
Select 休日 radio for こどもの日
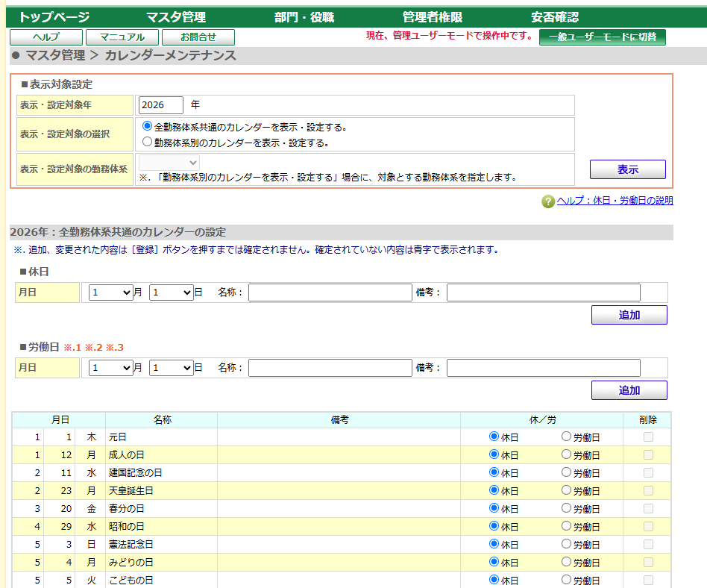click(x=494, y=580)
